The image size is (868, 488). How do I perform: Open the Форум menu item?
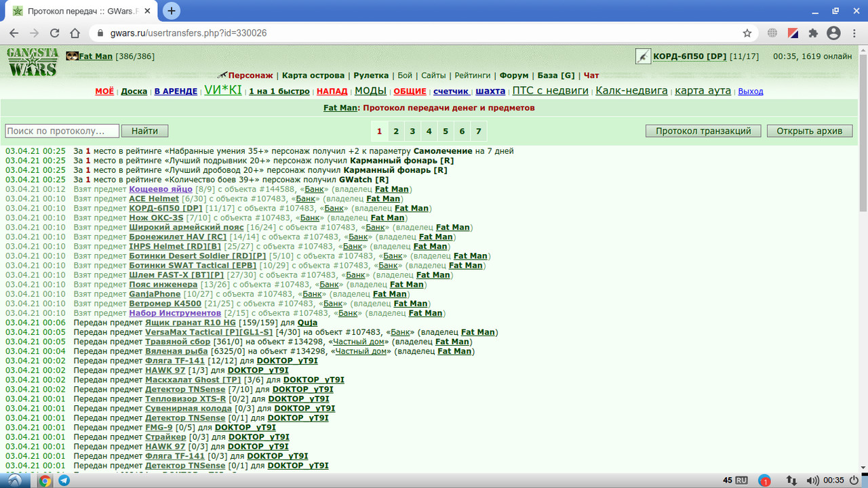point(513,75)
